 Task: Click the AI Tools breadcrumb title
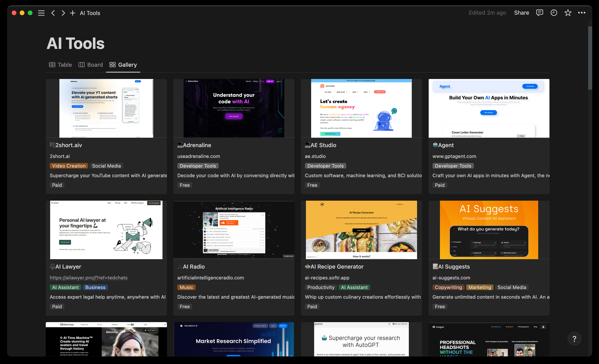pyautogui.click(x=90, y=13)
